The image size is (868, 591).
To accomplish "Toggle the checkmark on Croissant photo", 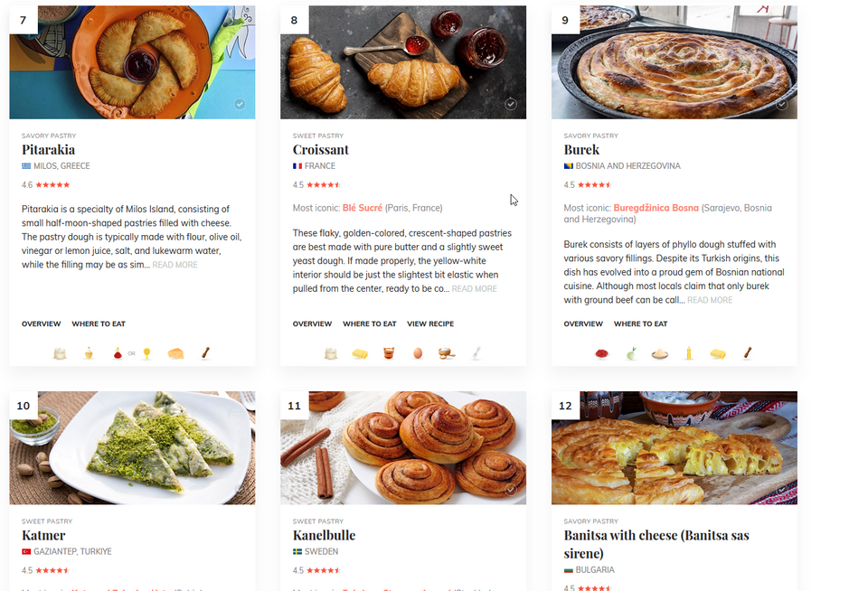I will 511,104.
